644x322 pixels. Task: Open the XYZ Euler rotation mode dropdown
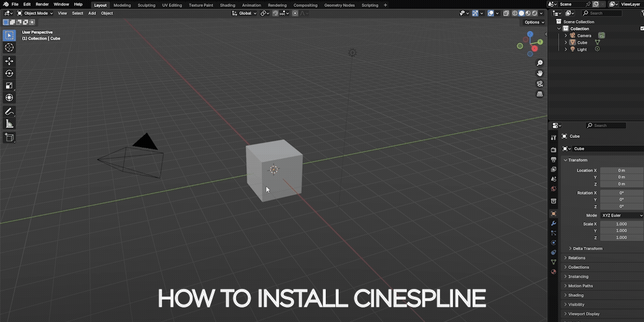[622, 215]
